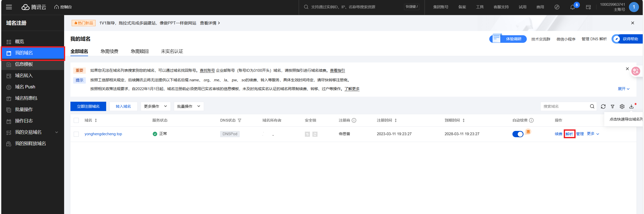Open the column settings gear icon

(622, 106)
